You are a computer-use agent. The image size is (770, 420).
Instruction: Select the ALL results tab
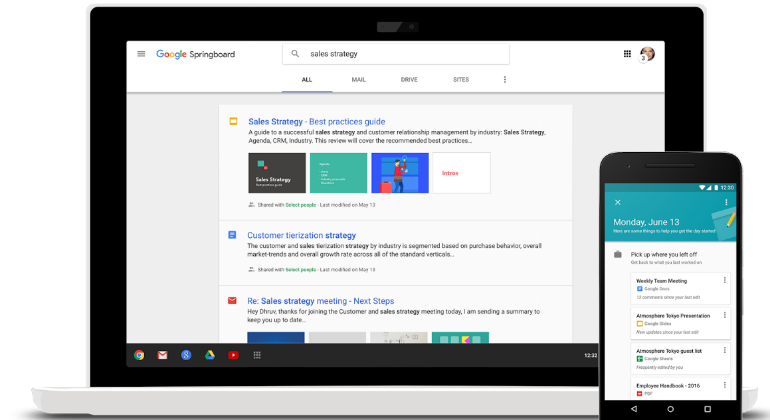307,80
